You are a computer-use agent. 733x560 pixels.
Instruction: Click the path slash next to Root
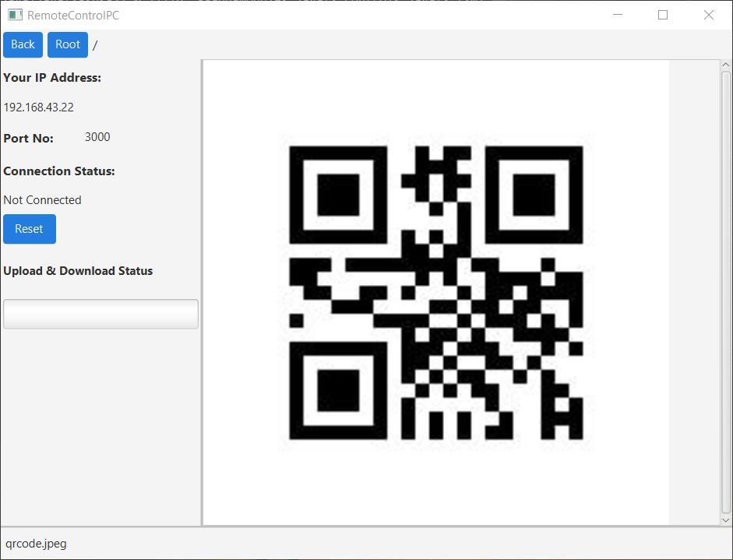click(x=95, y=45)
